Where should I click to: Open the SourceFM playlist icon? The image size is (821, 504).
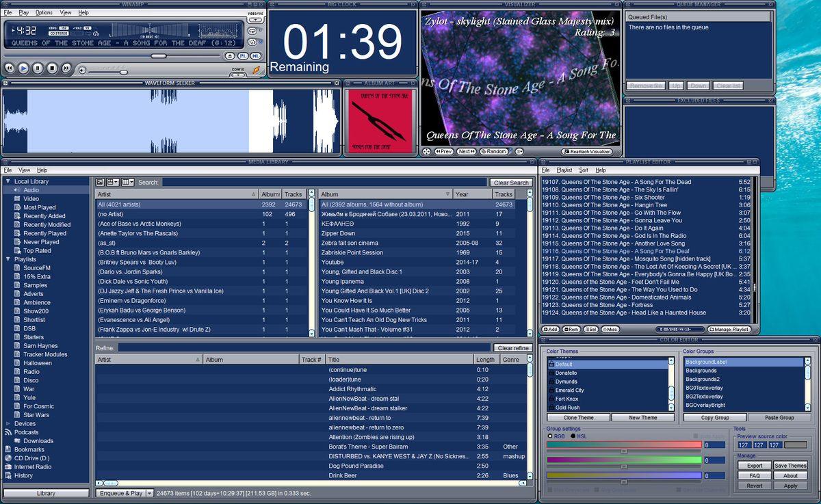pyautogui.click(x=17, y=268)
